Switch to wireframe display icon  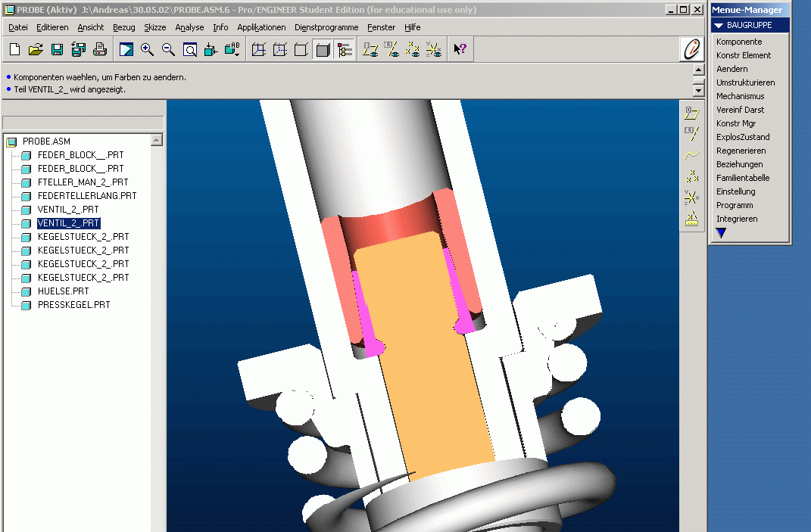tap(258, 50)
